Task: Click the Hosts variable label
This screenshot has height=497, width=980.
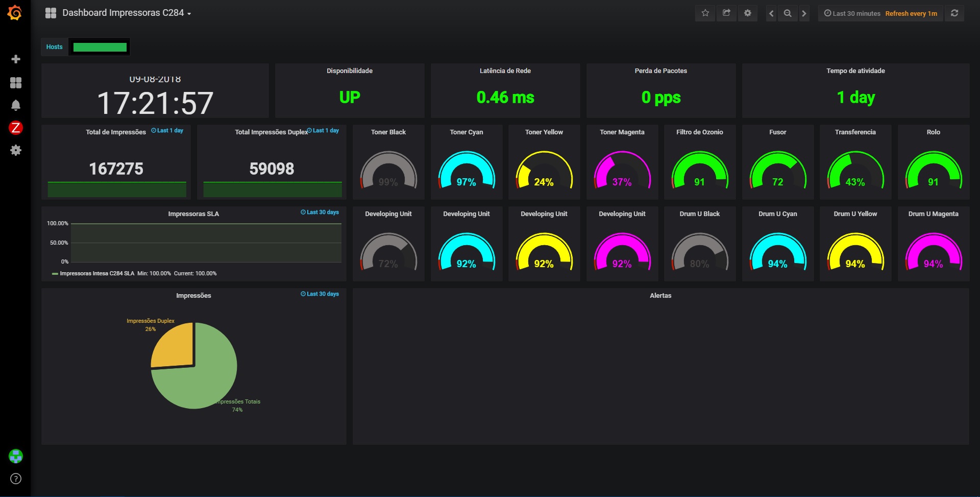Action: click(54, 47)
